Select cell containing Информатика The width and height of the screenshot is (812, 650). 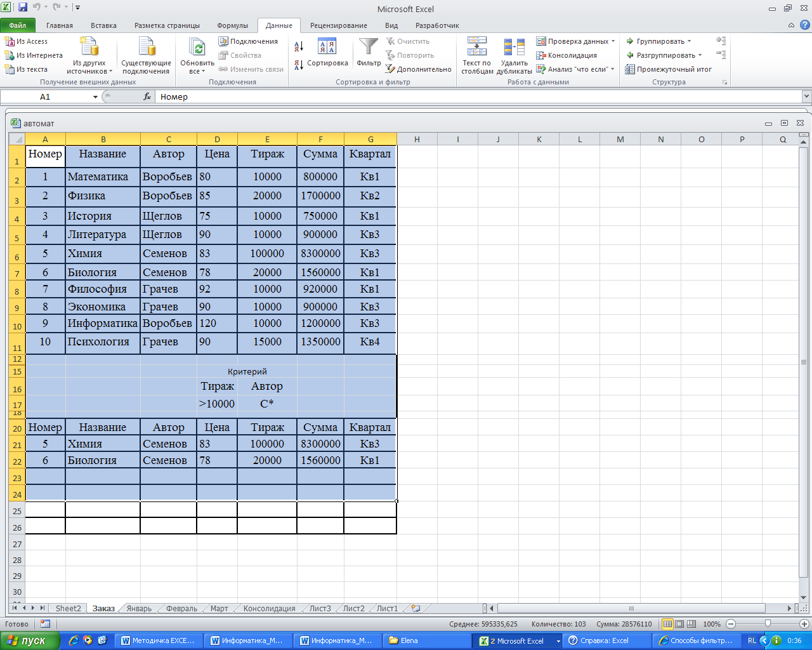[103, 323]
